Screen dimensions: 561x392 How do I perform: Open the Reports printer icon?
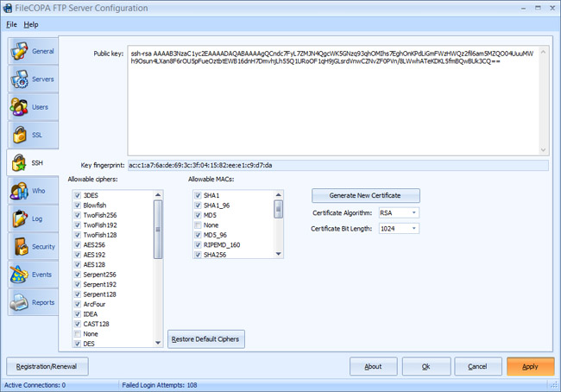coord(19,302)
